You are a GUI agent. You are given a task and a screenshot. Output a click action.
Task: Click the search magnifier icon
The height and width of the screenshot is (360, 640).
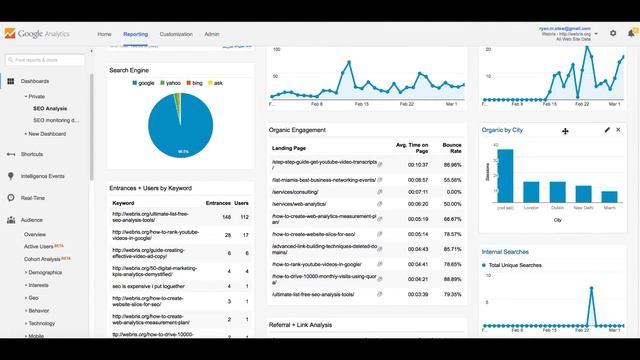[11, 60]
